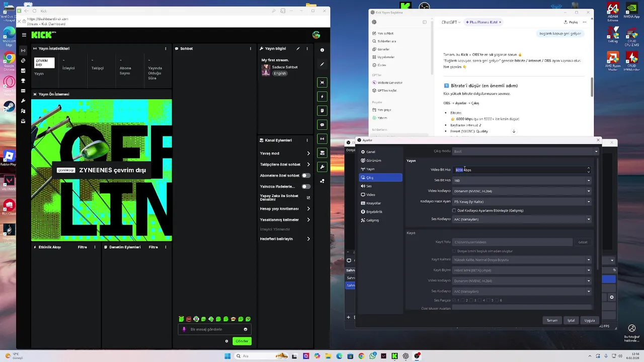Open Kick app icon in taskbar
The width and height of the screenshot is (644, 362).
click(395, 356)
